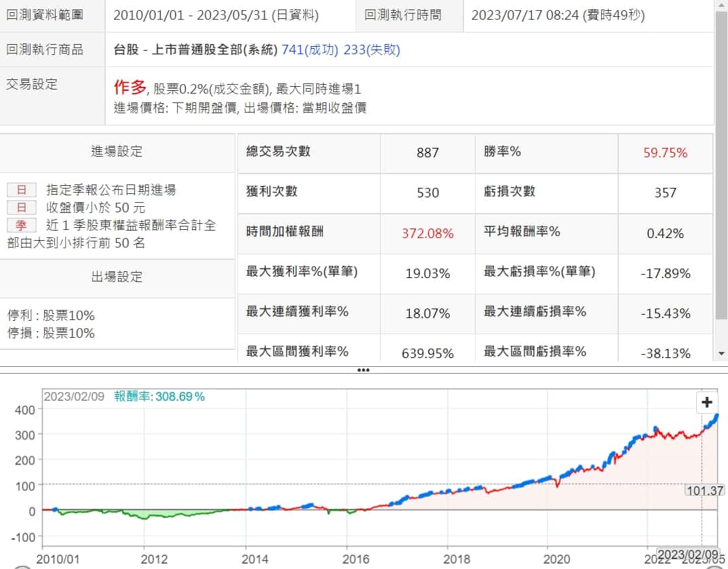728x569 pixels.
Task: Click the 2010/01 label on the time axis
Action: pyautogui.click(x=56, y=560)
